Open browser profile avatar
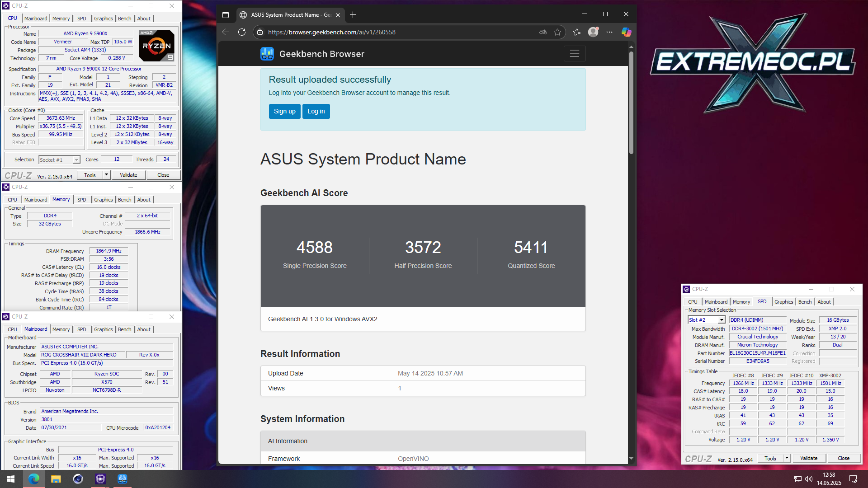Image resolution: width=868 pixels, height=488 pixels. coord(593,32)
